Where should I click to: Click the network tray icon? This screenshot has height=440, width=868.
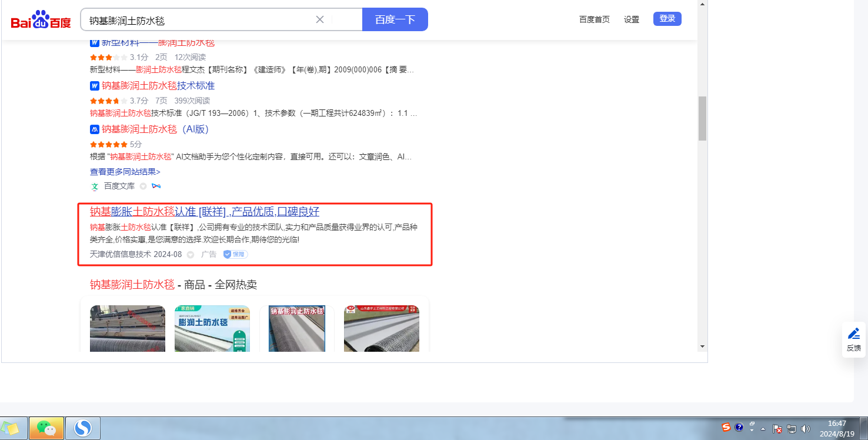coord(792,429)
